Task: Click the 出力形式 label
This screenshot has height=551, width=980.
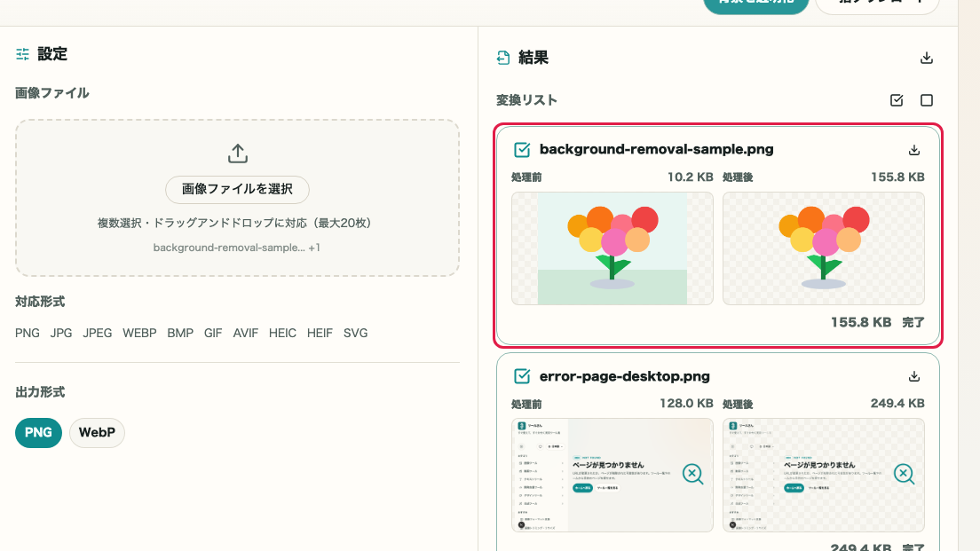Action: tap(40, 392)
